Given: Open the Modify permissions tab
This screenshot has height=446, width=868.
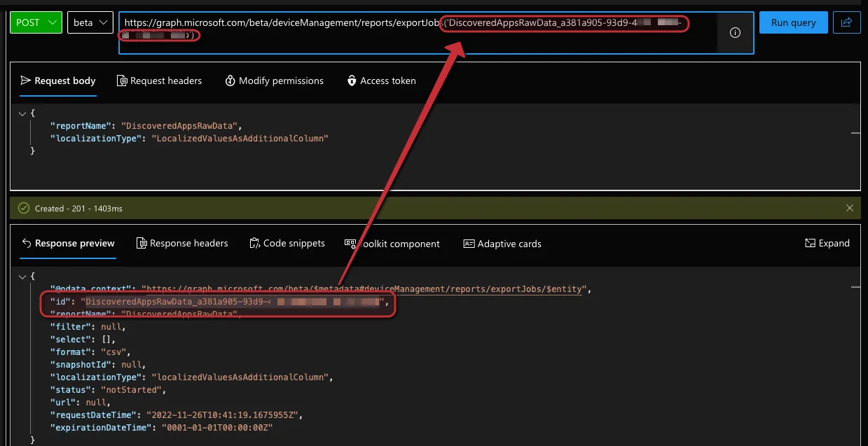Looking at the screenshot, I should click(274, 81).
